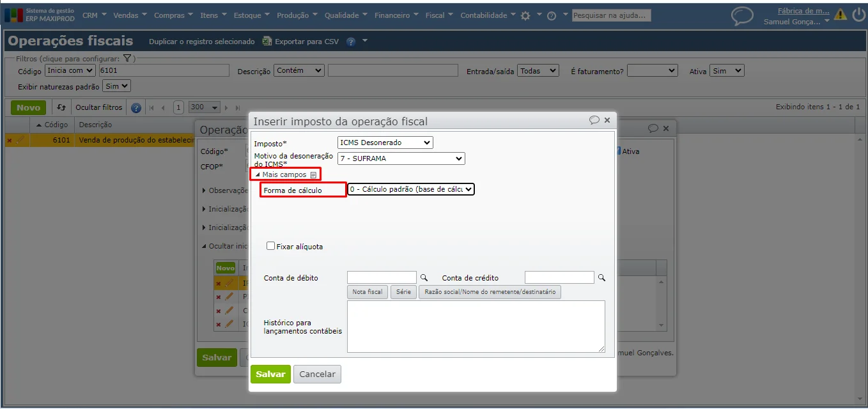Viewport: 868px width, 409px height.
Task: Click Ocultar filtros button
Action: pyautogui.click(x=98, y=107)
